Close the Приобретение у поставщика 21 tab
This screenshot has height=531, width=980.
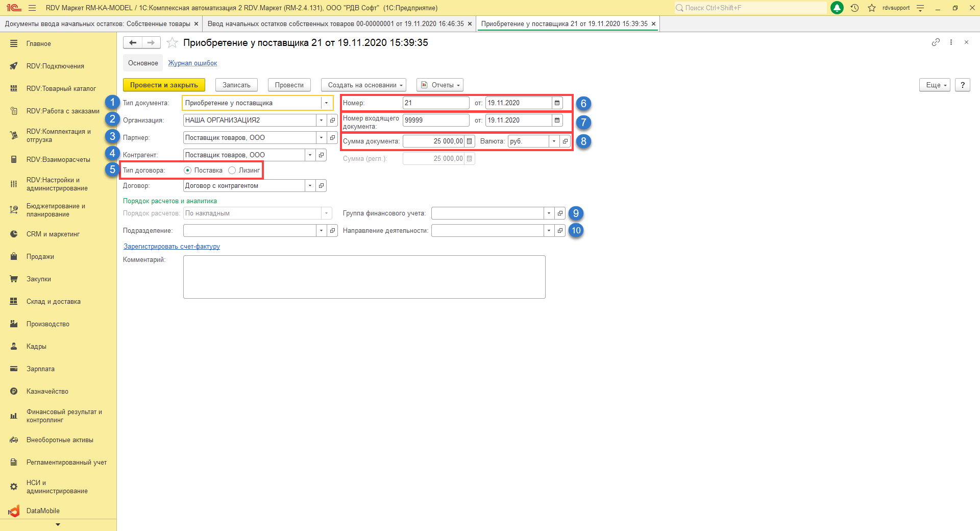(x=653, y=24)
